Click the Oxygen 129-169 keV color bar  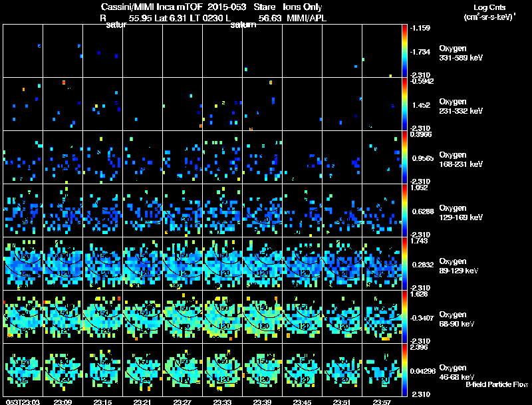(404, 210)
